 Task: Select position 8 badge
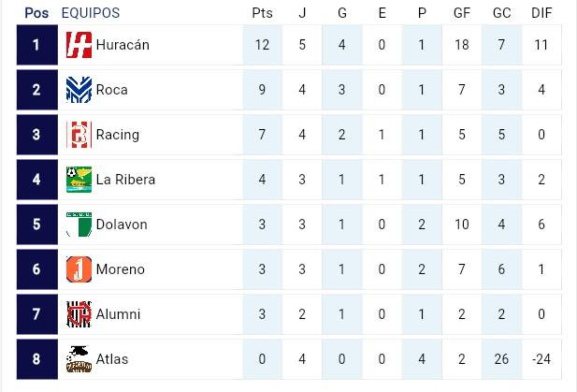point(36,359)
